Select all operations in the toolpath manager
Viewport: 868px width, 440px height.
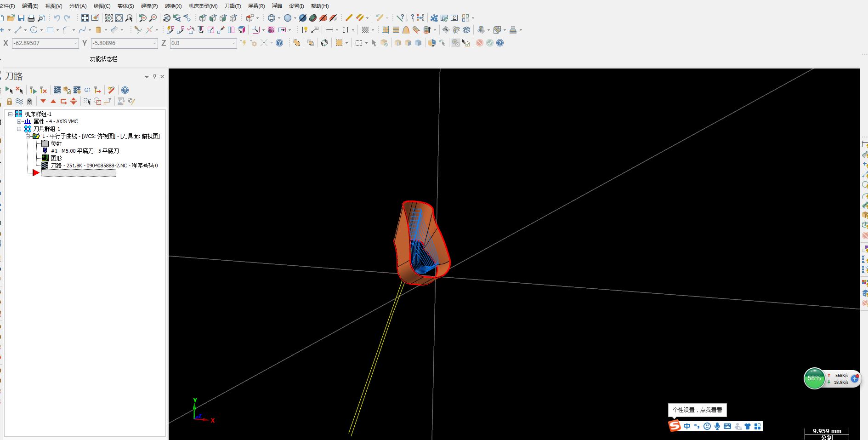click(x=10, y=90)
